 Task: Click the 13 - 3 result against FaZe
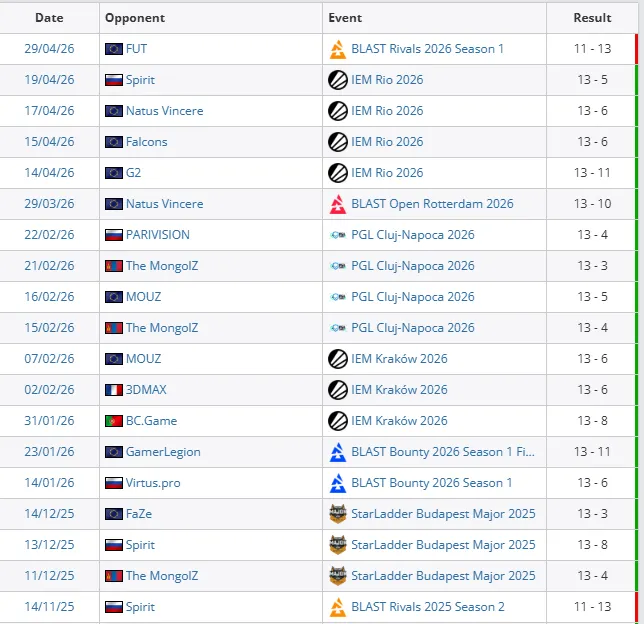(x=592, y=514)
